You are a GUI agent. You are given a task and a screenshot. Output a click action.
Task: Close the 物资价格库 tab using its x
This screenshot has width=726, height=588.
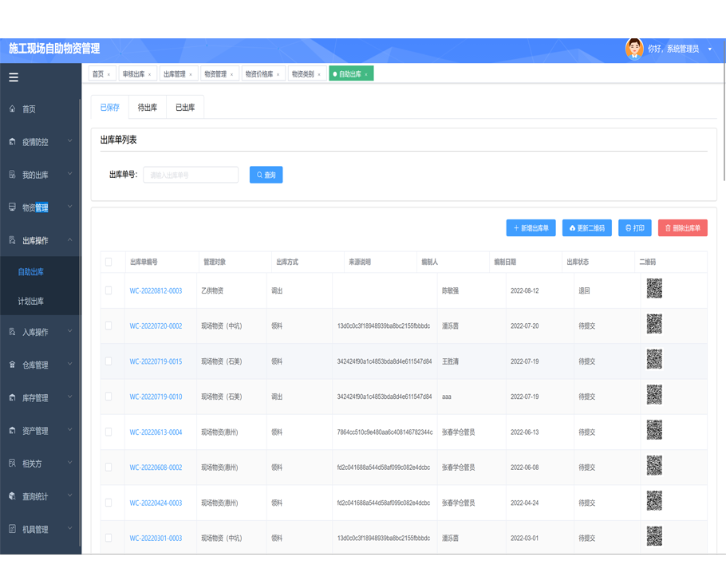coord(278,75)
